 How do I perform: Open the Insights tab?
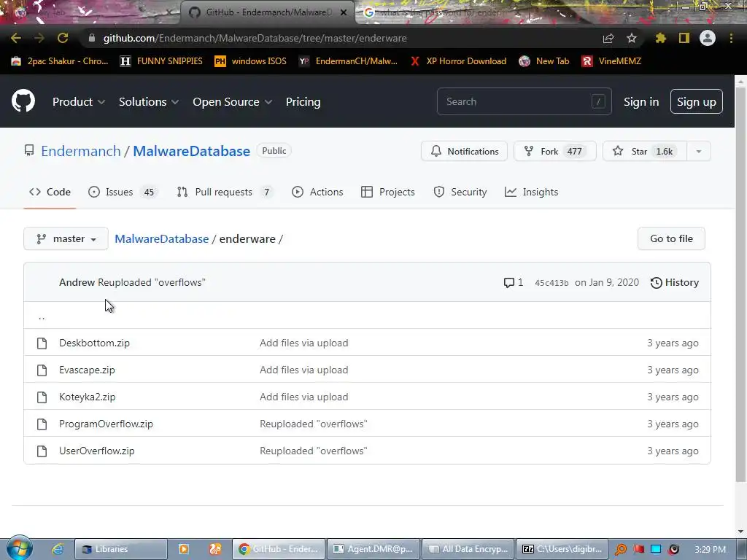531,192
